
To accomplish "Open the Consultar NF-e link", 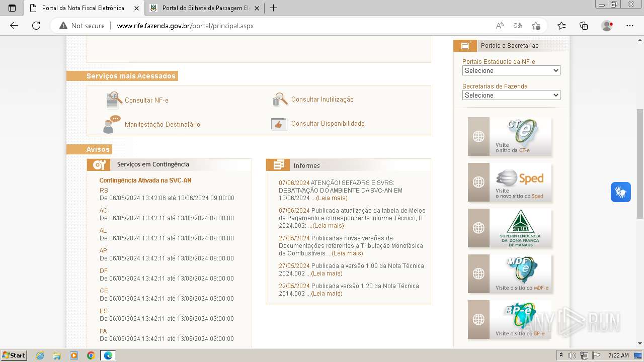I will click(x=146, y=101).
